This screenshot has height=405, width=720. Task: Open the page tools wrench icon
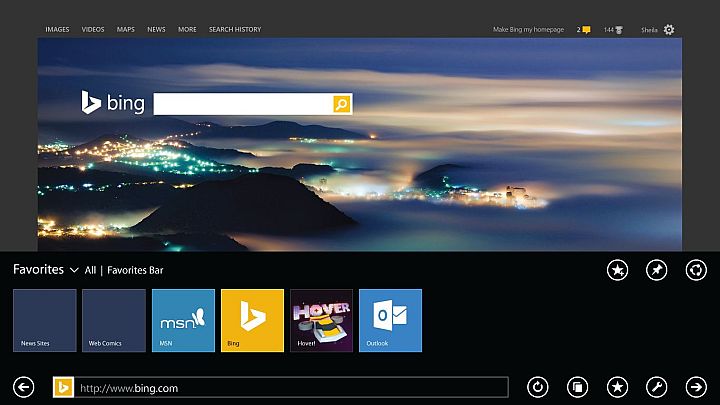(x=657, y=387)
